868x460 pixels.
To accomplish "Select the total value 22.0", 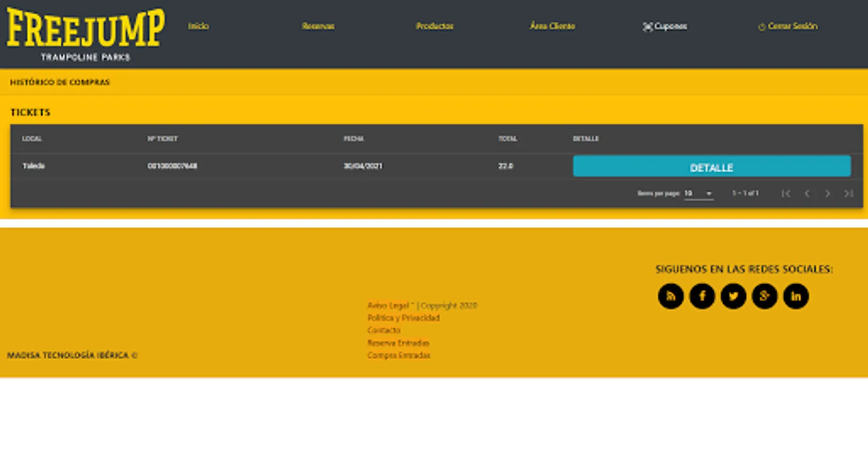I will pyautogui.click(x=505, y=166).
